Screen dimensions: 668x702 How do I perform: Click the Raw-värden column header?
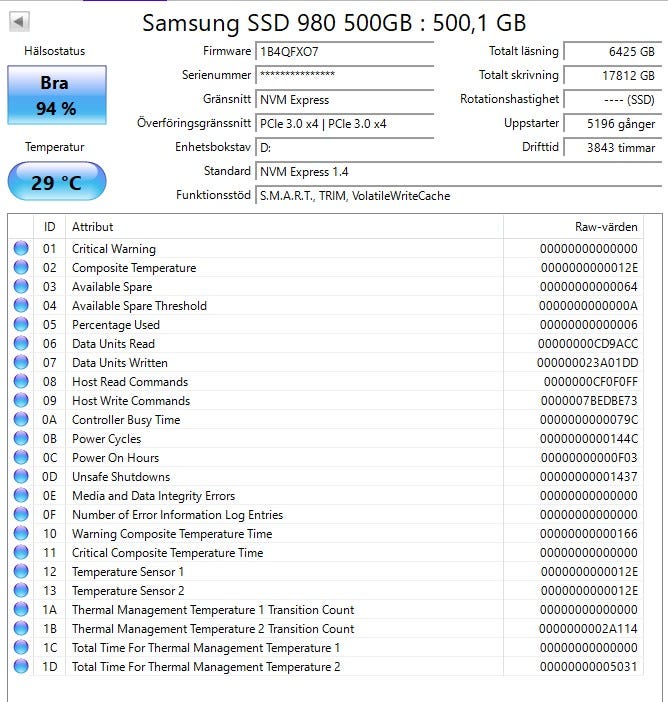574,227
